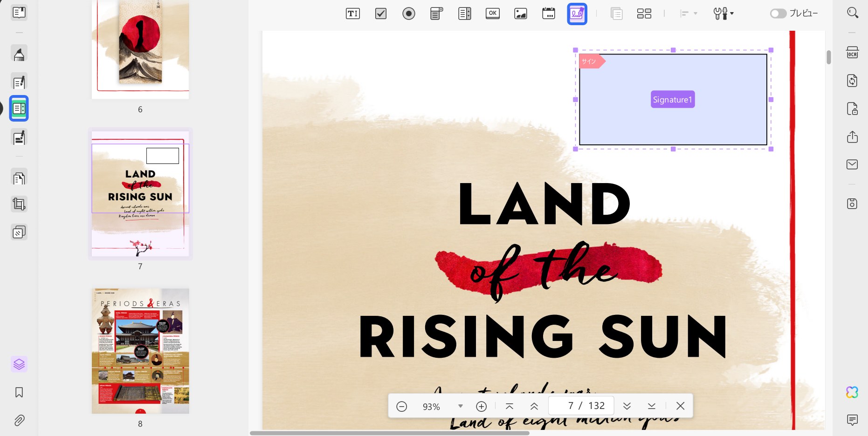
Task: Add a checkbox form field
Action: (381, 14)
